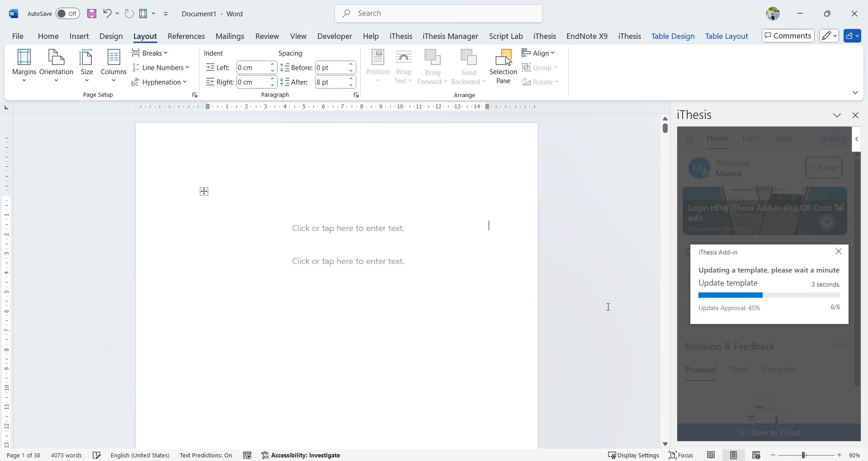Open the Columns options
The height and width of the screenshot is (461, 868).
113,66
